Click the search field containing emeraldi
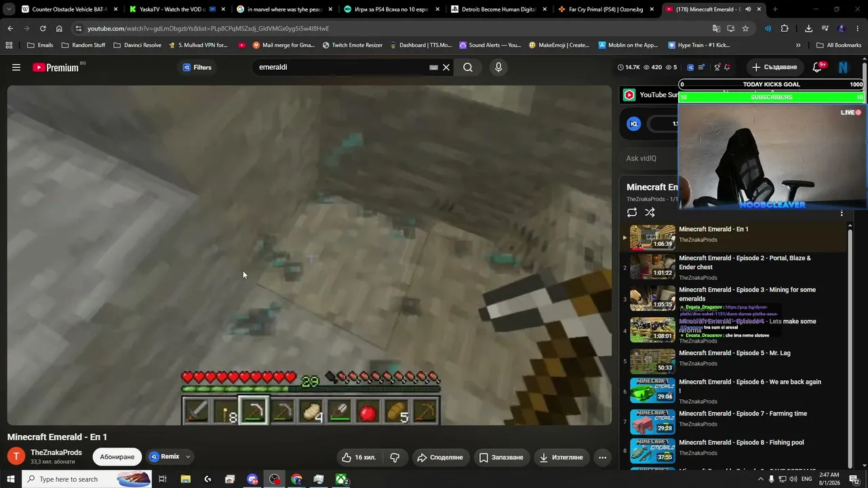 click(x=342, y=67)
